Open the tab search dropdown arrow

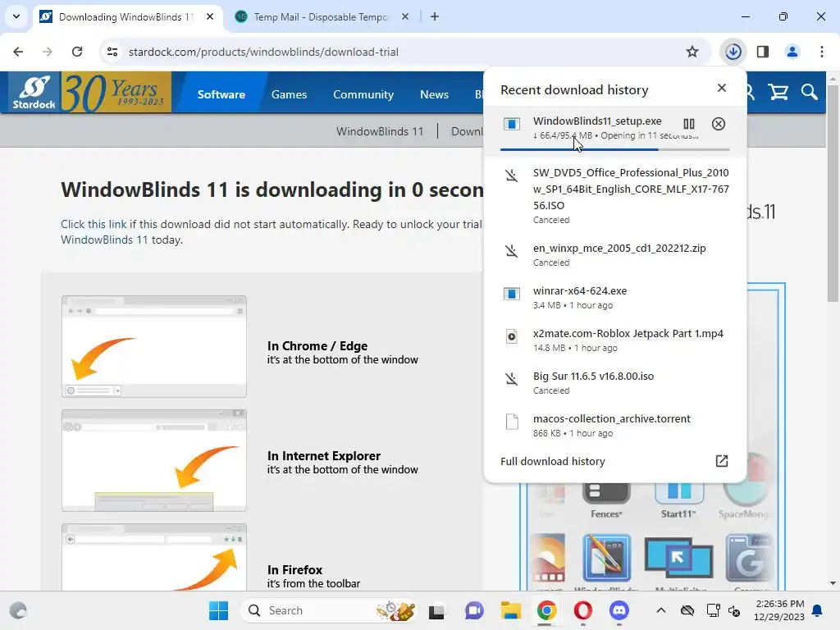(x=16, y=16)
